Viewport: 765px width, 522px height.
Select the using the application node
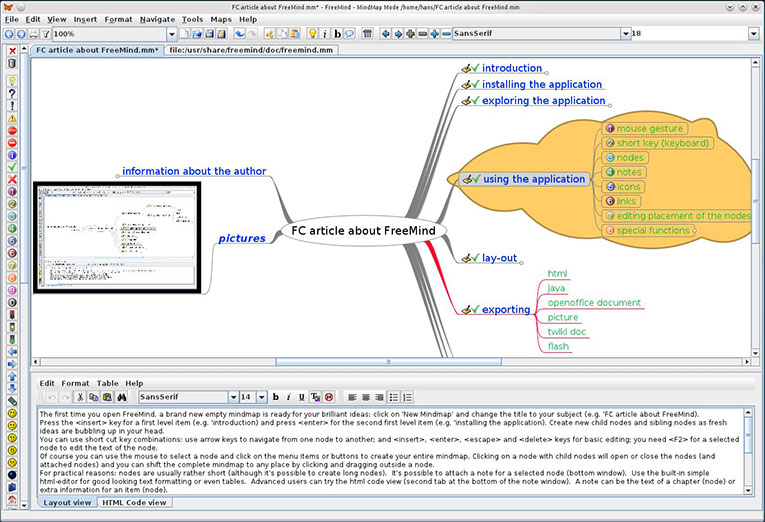click(x=524, y=179)
